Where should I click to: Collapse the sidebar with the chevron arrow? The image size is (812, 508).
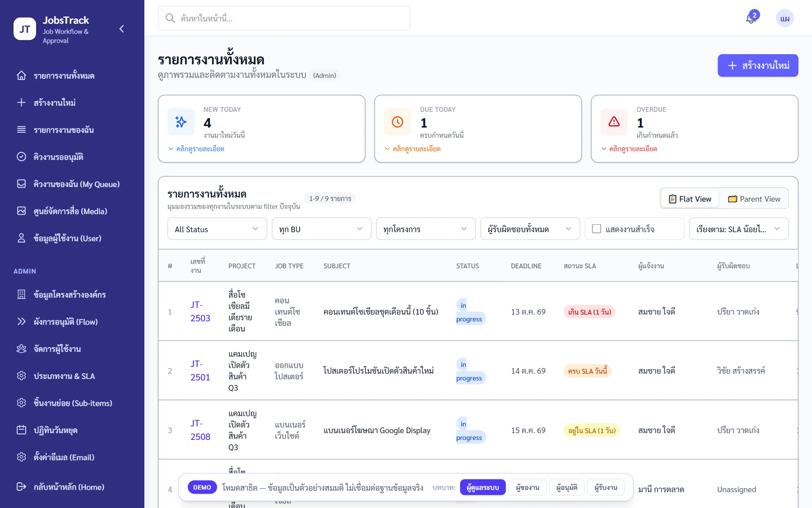(x=121, y=29)
